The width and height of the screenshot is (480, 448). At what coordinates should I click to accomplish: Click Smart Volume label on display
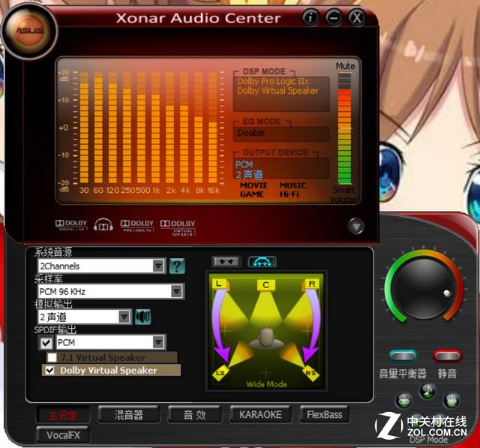click(x=343, y=195)
